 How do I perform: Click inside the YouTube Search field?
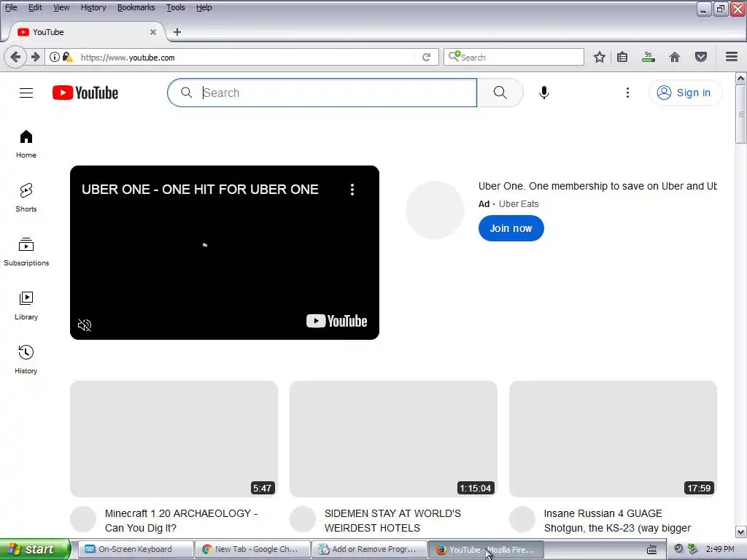pos(322,93)
